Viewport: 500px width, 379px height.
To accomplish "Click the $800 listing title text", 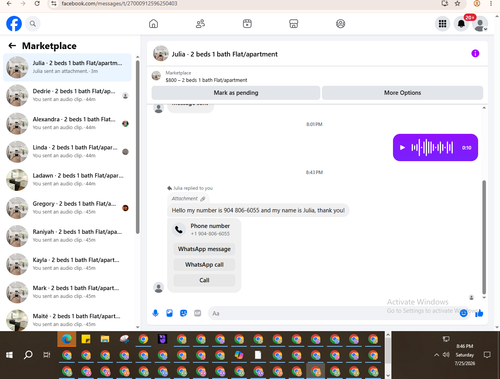I will (x=206, y=80).
